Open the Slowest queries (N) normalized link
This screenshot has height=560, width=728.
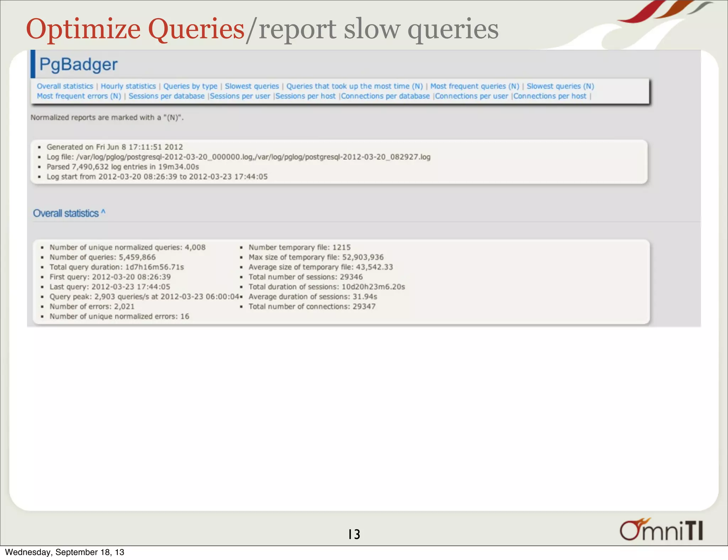coord(561,86)
